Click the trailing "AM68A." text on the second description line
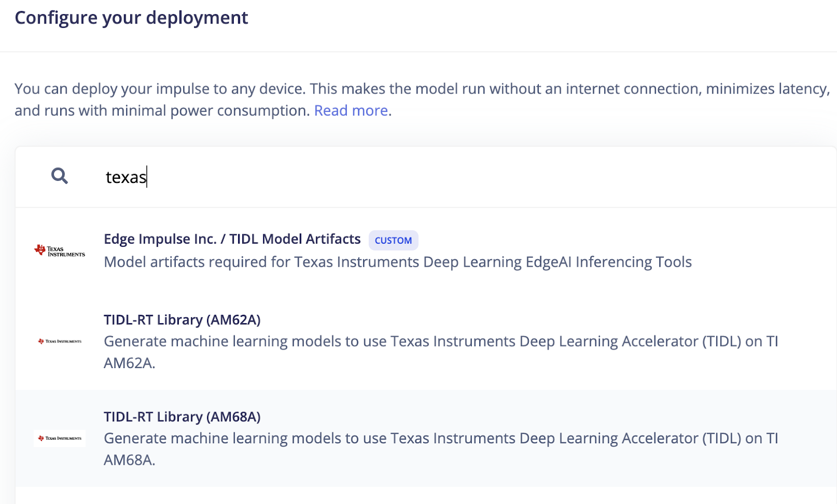 point(129,460)
